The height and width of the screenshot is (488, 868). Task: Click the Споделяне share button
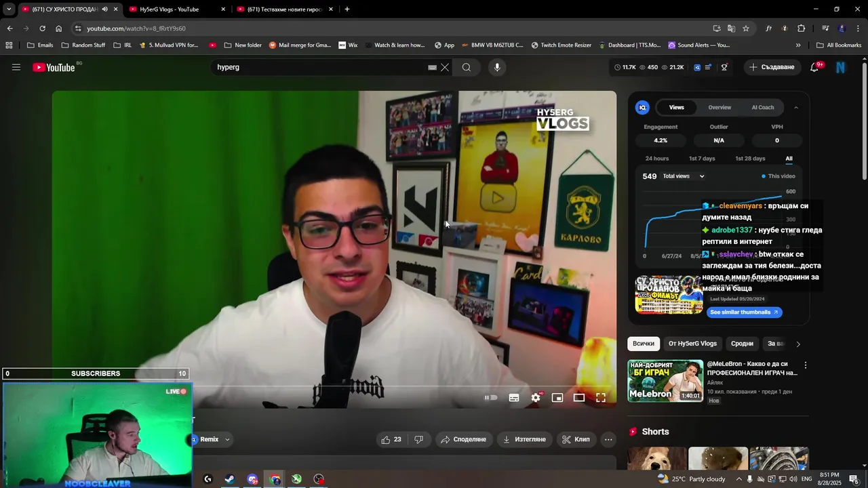click(x=464, y=439)
